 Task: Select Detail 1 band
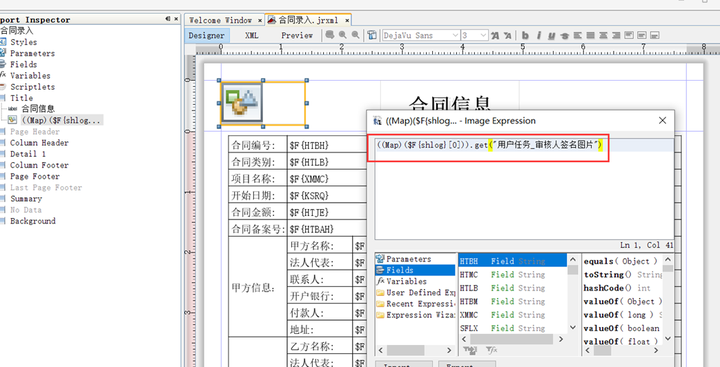pyautogui.click(x=28, y=154)
